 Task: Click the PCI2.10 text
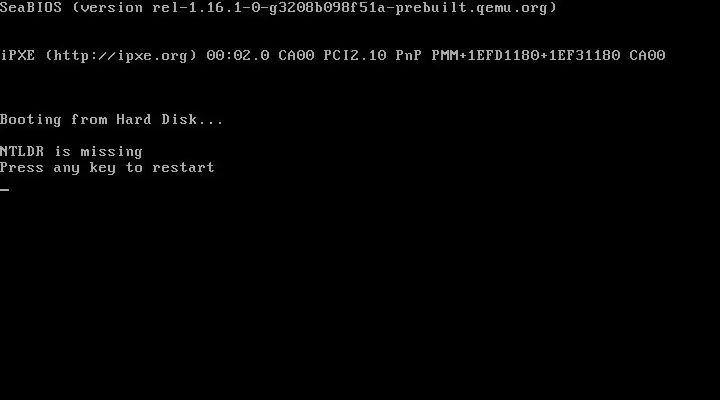point(355,56)
